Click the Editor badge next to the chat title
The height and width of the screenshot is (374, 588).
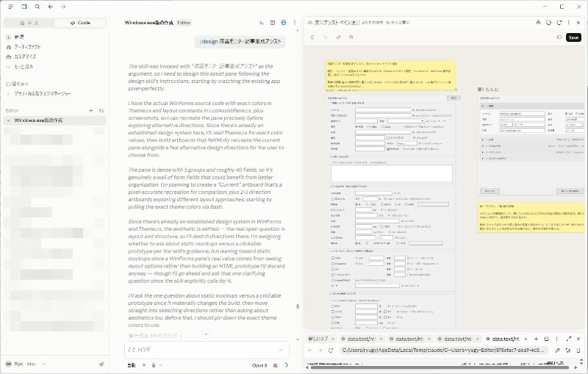click(x=184, y=23)
